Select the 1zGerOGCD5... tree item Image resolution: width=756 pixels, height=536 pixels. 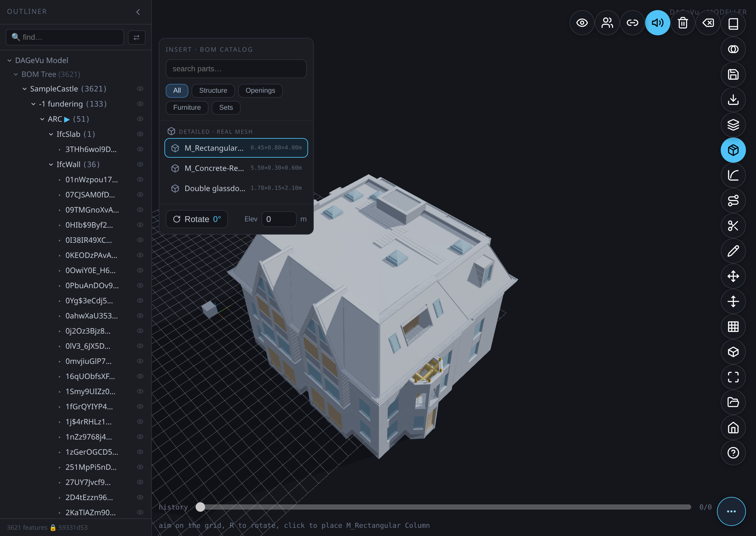[92, 452]
